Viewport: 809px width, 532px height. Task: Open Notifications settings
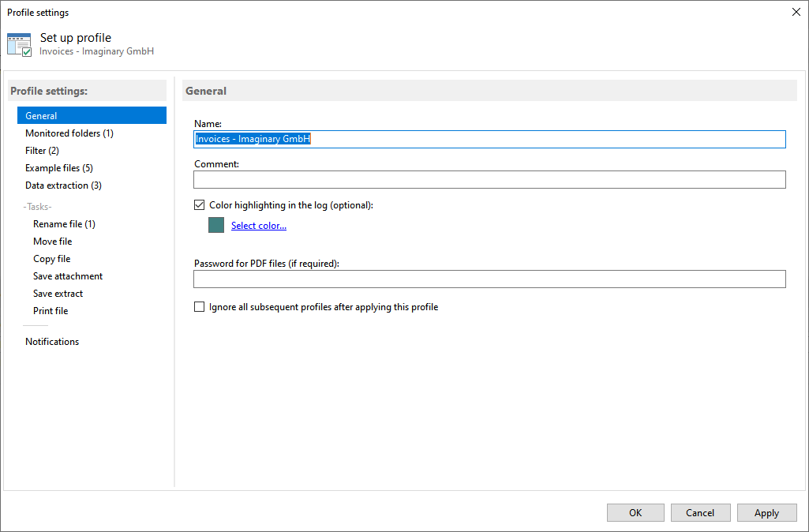point(52,342)
